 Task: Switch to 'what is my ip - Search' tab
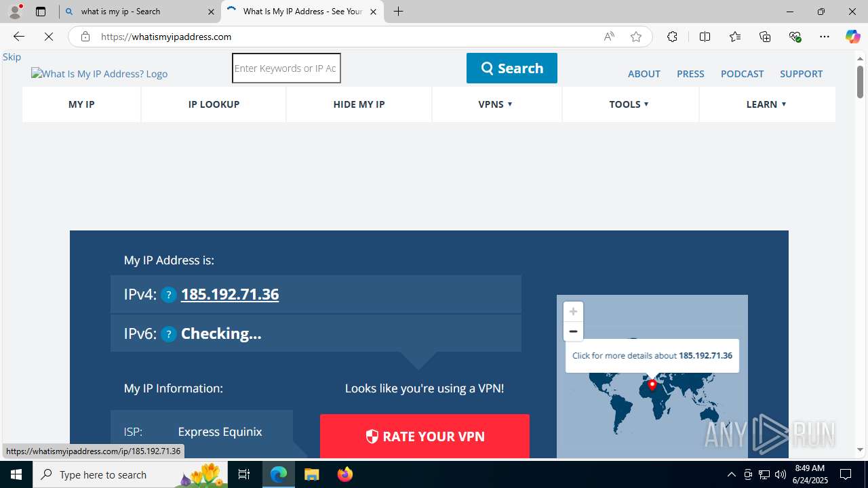tap(140, 12)
